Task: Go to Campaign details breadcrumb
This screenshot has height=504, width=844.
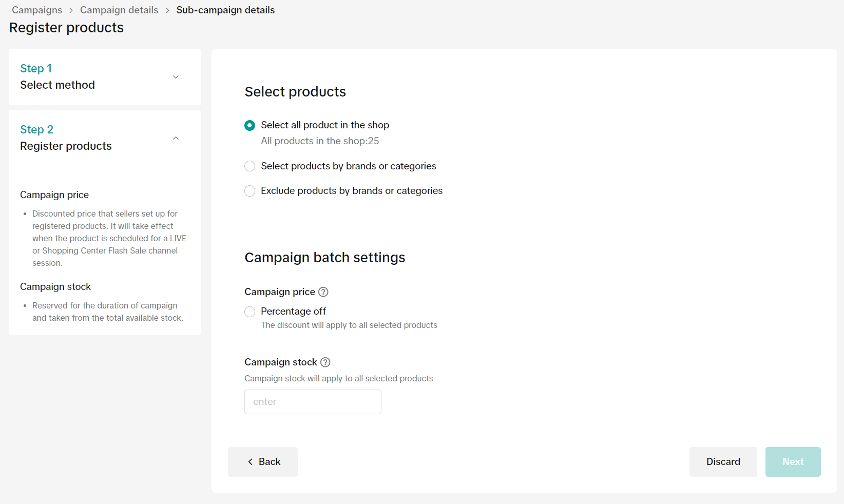Action: pos(119,10)
